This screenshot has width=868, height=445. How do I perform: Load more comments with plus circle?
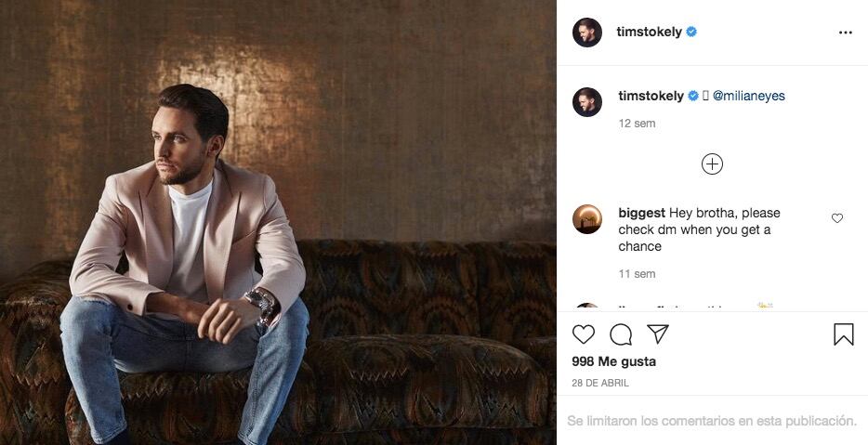[x=712, y=164]
